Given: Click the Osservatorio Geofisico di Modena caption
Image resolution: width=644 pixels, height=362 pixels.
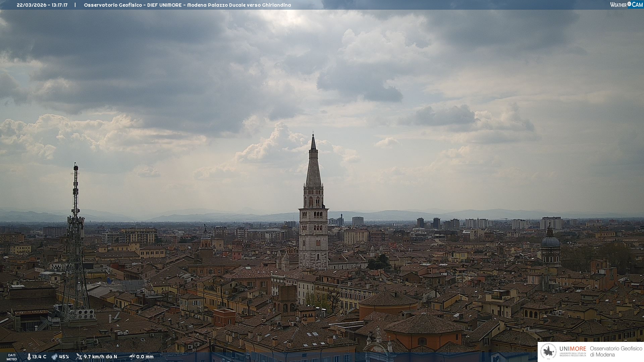Looking at the screenshot, I should click(x=616, y=352).
